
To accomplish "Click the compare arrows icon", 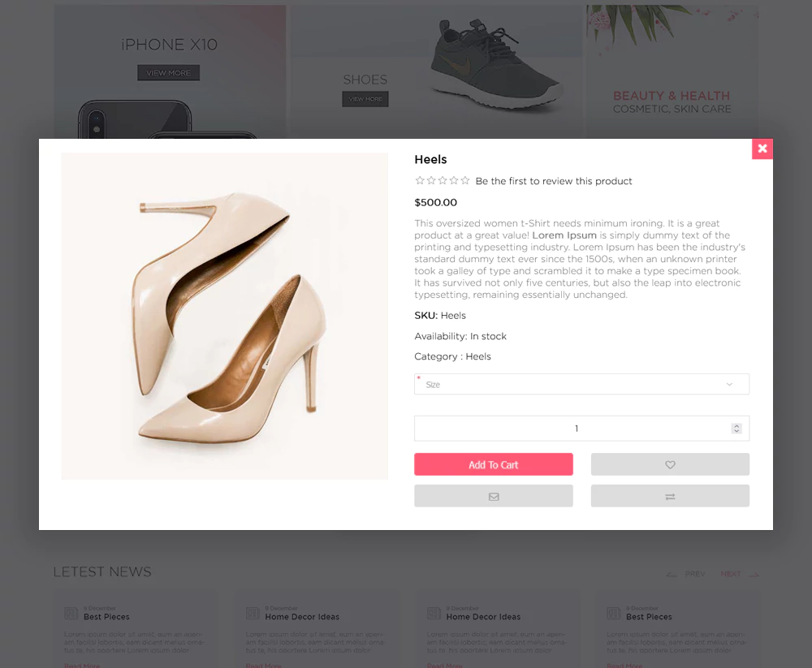I will point(670,496).
